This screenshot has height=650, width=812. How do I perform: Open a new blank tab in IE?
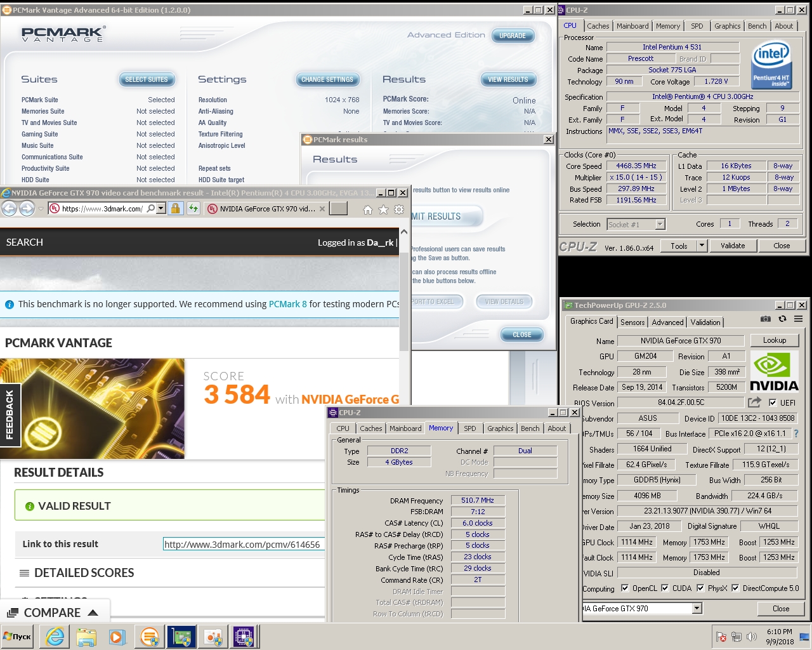339,208
